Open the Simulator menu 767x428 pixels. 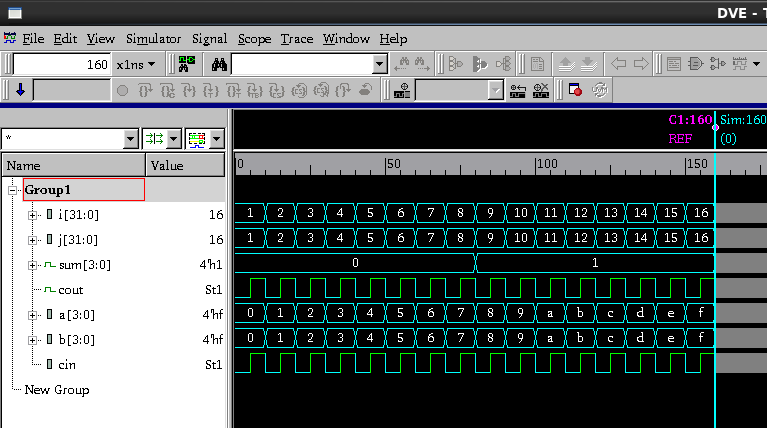point(153,39)
